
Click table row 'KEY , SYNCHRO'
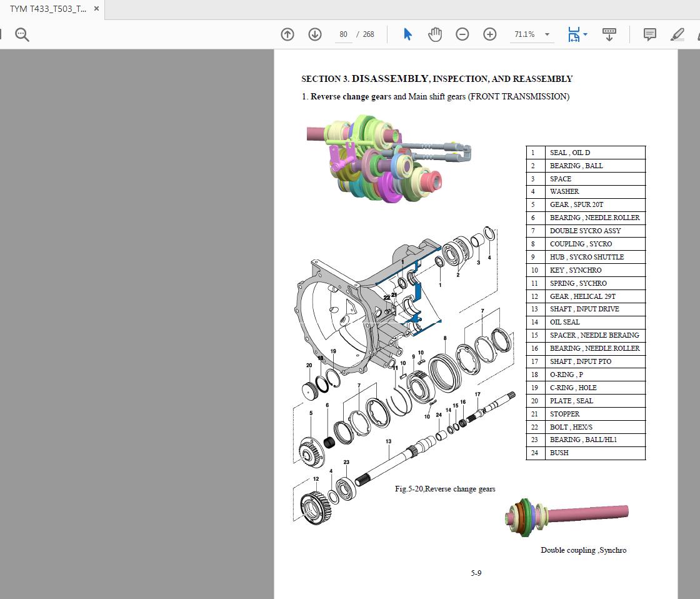click(x=586, y=270)
